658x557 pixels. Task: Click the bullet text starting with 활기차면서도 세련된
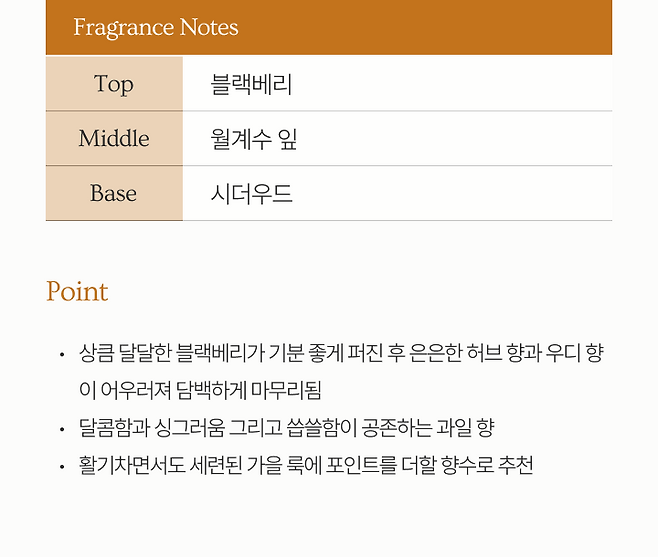305,465
